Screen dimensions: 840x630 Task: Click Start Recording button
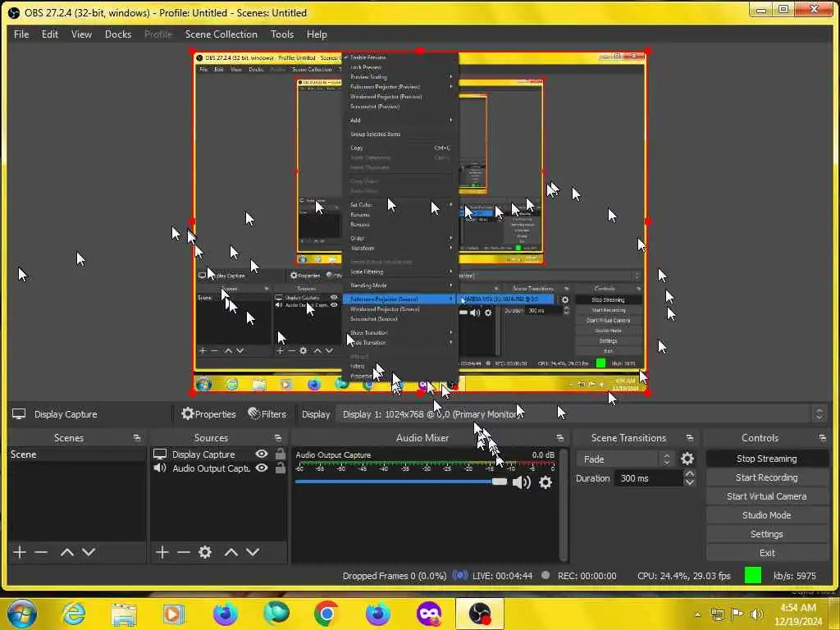[x=767, y=477]
